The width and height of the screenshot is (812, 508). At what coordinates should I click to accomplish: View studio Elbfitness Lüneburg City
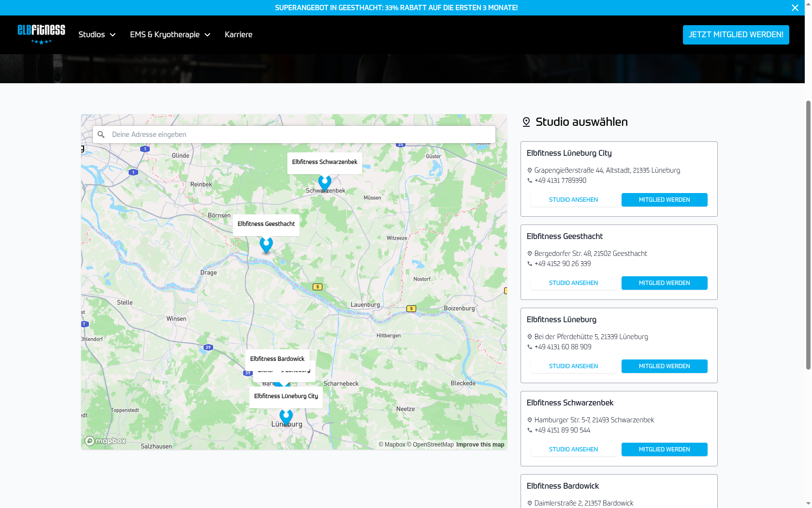pos(573,200)
